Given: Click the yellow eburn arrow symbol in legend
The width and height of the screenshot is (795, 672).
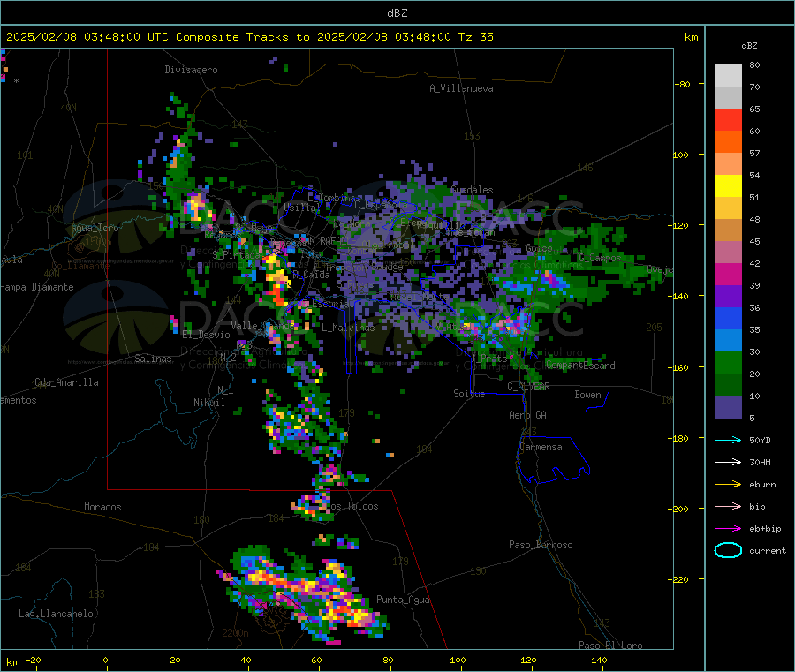Looking at the screenshot, I should [x=728, y=485].
